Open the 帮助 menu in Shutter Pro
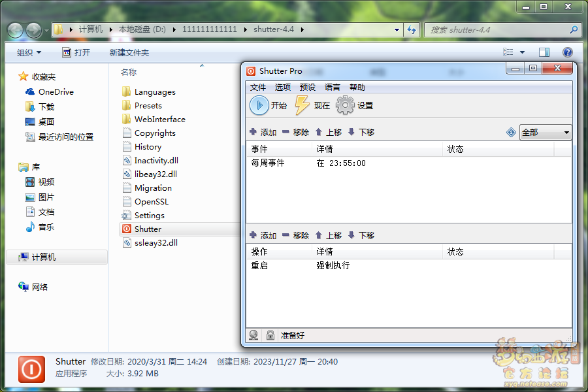This screenshot has width=588, height=392. click(357, 88)
